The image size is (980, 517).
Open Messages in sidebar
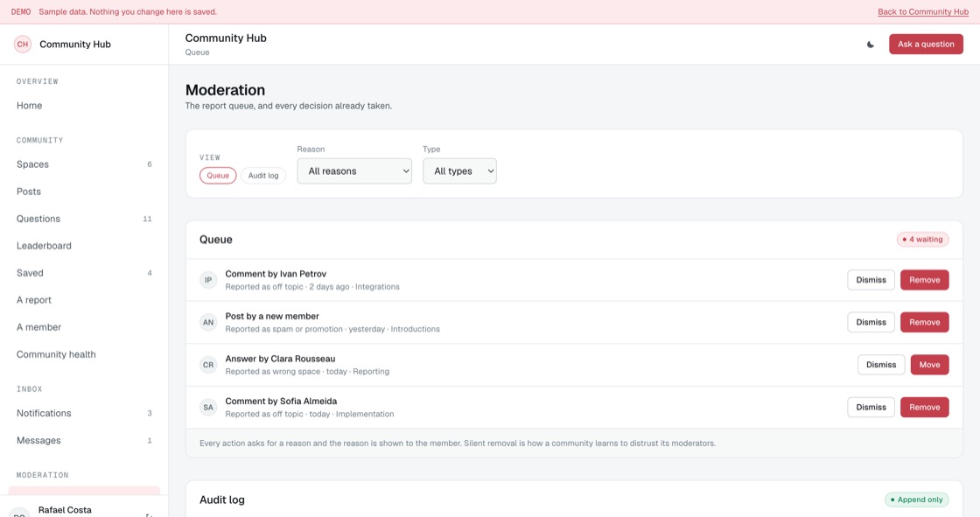84,441
